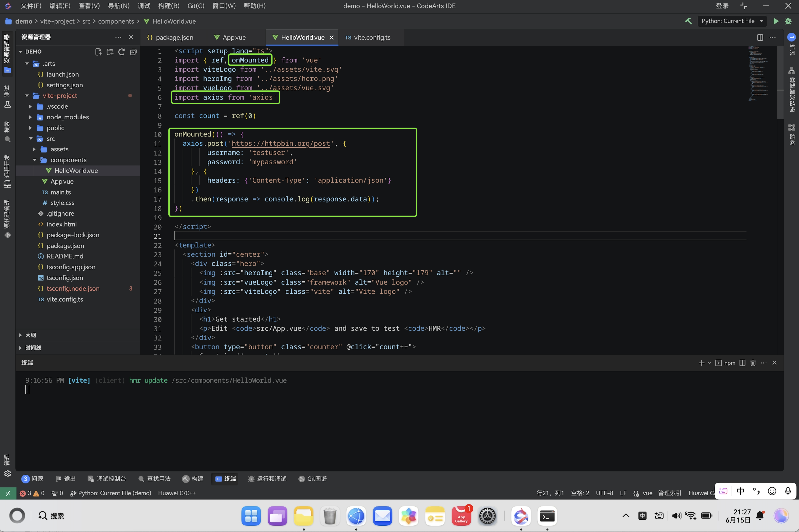Collapse all folders in explorer
Screen dimensions: 799x532
click(133, 52)
